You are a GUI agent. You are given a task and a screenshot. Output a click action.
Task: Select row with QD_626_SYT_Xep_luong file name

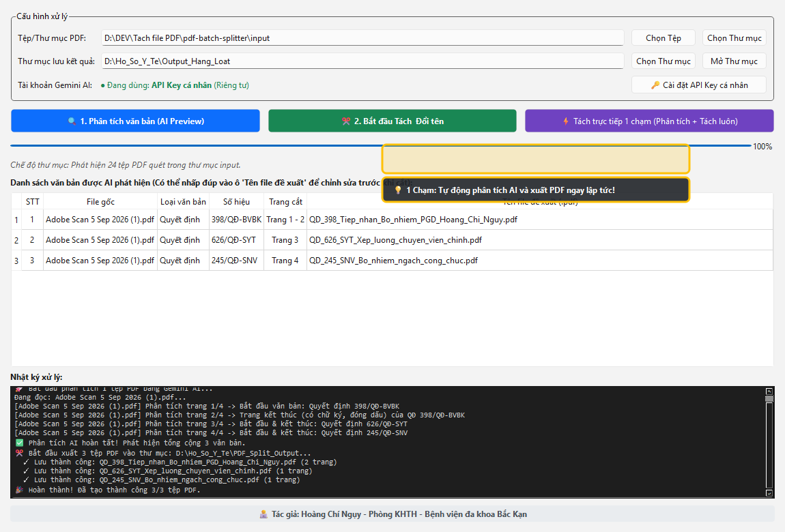coord(392,240)
